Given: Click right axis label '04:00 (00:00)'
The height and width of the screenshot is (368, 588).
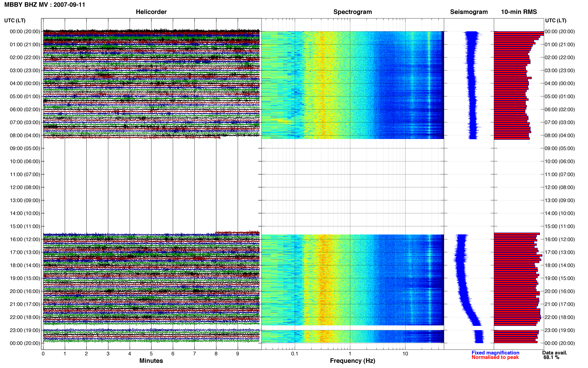Looking at the screenshot, I should (x=560, y=83).
